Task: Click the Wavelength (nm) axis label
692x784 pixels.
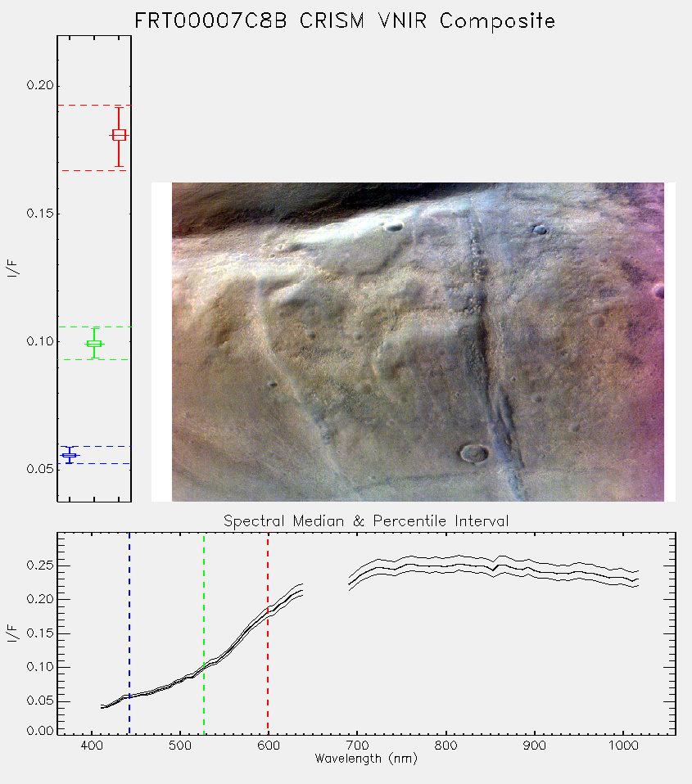Action: pos(366,759)
